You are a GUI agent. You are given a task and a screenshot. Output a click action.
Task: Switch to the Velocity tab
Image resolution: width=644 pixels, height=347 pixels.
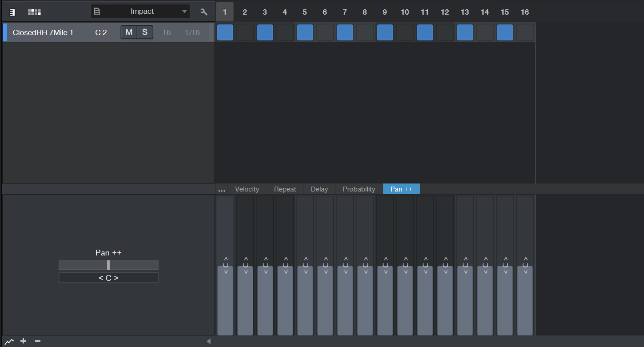pos(247,189)
